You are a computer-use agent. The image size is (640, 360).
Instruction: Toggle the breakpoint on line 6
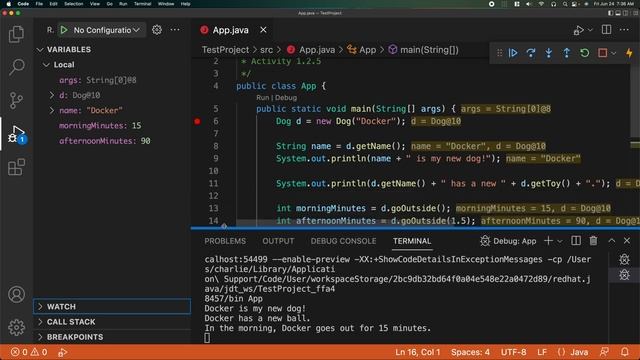(198, 121)
